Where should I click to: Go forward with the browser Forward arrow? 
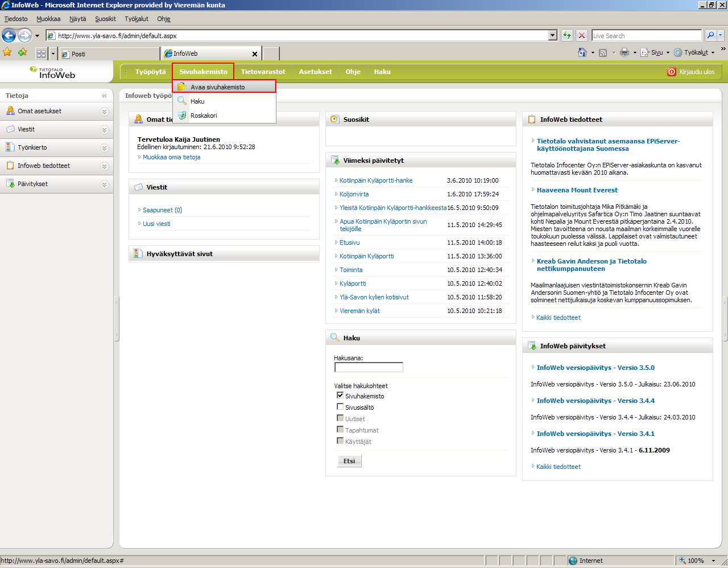pyautogui.click(x=24, y=35)
